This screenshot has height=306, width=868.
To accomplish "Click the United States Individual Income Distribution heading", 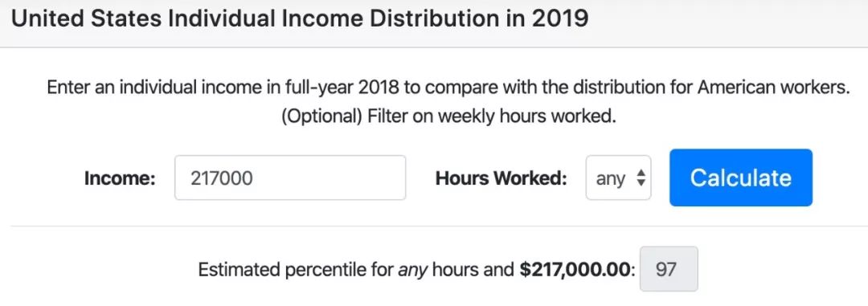I will pyautogui.click(x=300, y=18).
